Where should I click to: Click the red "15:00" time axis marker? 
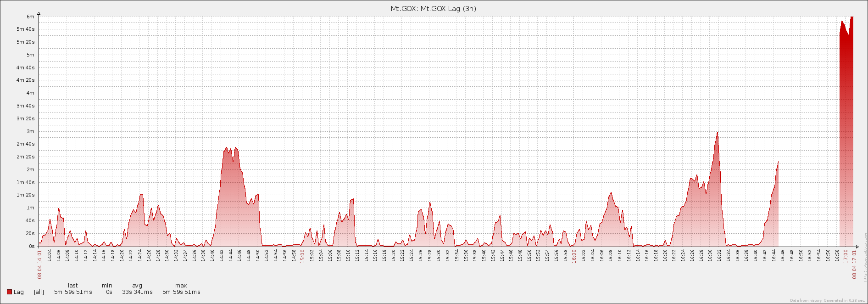tap(303, 256)
